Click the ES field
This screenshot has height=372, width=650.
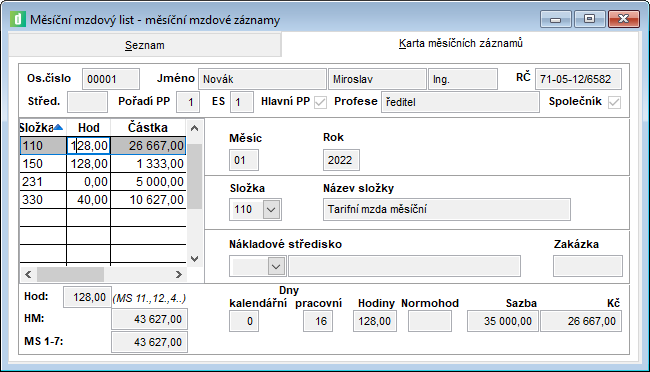[242, 102]
